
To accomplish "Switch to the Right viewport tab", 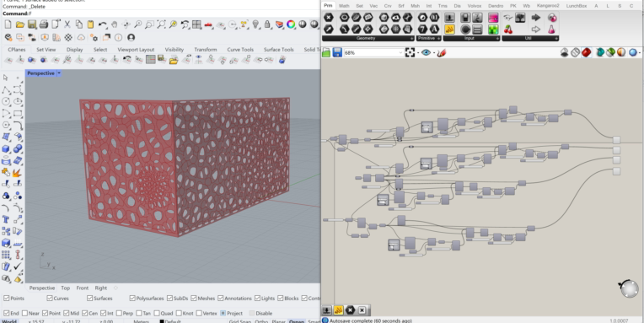I will [x=100, y=288].
